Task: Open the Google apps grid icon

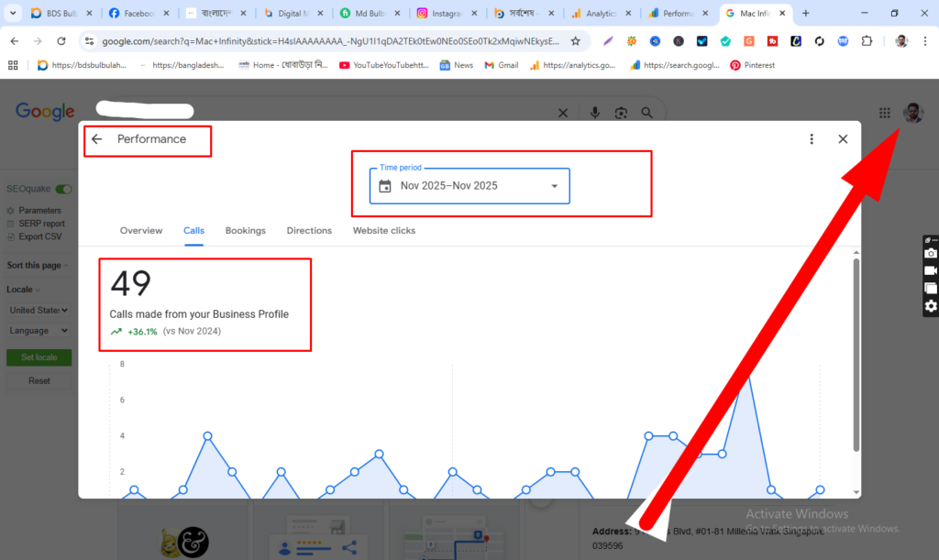Action: click(884, 112)
